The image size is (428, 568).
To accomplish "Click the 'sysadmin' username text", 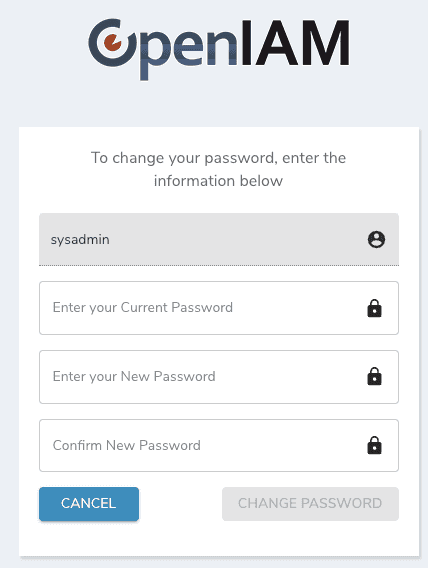I will pos(80,240).
